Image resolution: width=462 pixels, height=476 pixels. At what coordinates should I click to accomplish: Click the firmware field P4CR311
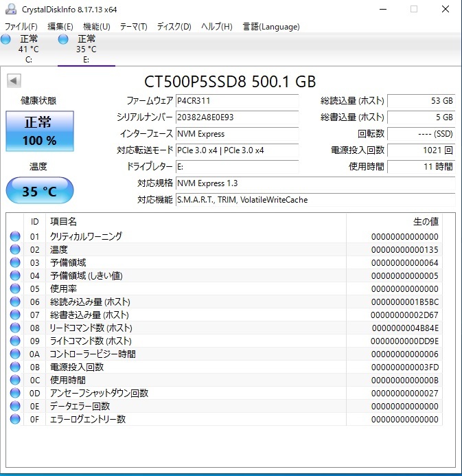point(238,101)
